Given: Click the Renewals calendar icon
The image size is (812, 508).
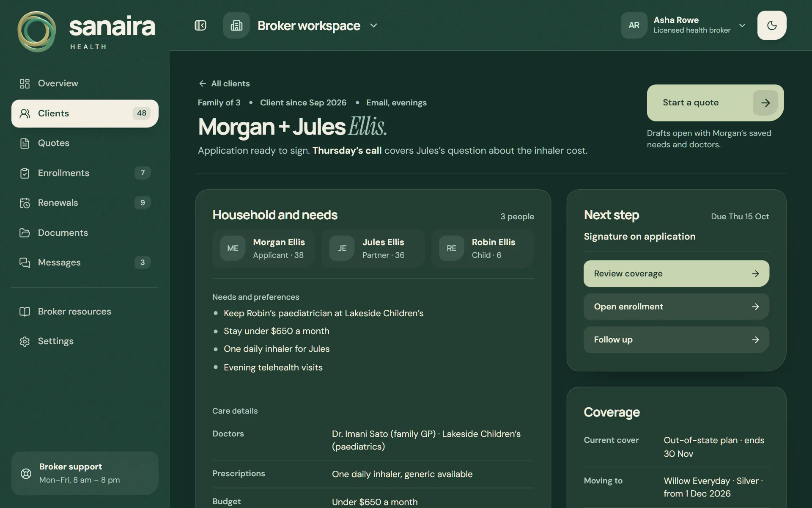Looking at the screenshot, I should 25,203.
